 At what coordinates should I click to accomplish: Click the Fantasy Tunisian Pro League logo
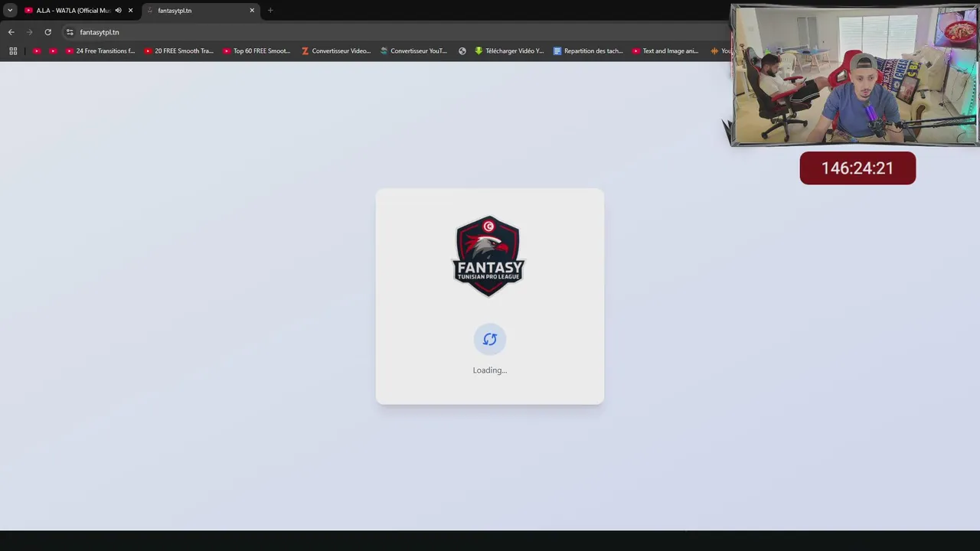pos(488,256)
